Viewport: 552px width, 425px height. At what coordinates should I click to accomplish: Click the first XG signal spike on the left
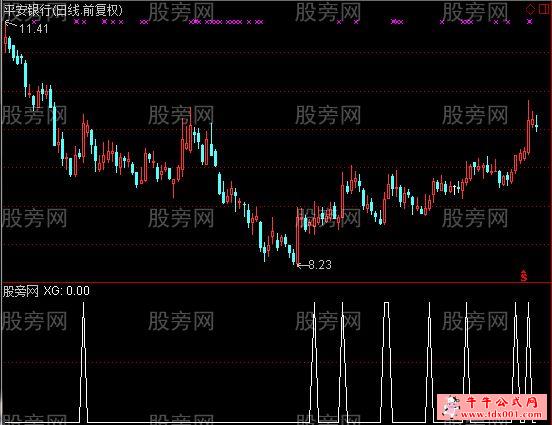click(83, 362)
